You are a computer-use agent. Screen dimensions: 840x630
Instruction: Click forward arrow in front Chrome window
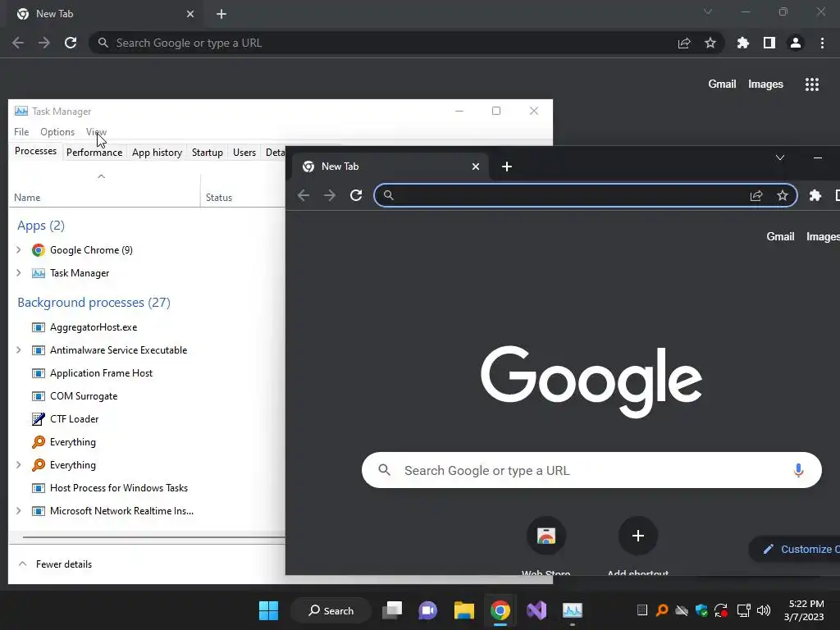pos(330,195)
